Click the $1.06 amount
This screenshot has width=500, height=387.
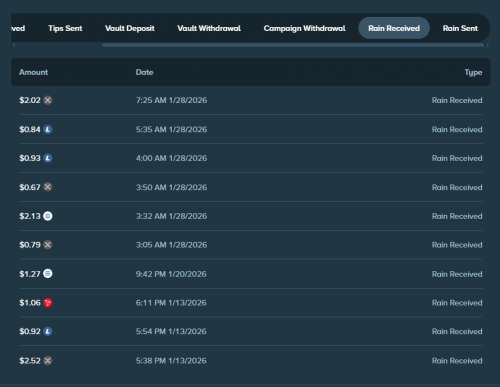coord(30,303)
